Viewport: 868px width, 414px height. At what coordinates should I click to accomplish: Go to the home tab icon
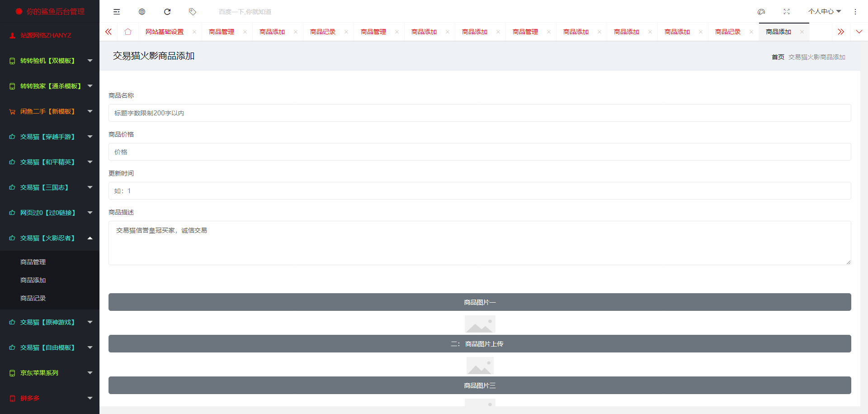coord(128,32)
